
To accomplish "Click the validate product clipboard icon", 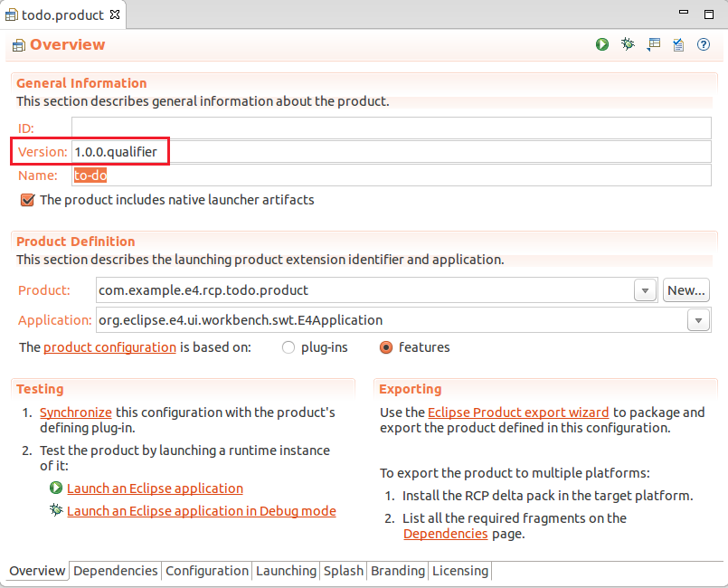I will (678, 44).
